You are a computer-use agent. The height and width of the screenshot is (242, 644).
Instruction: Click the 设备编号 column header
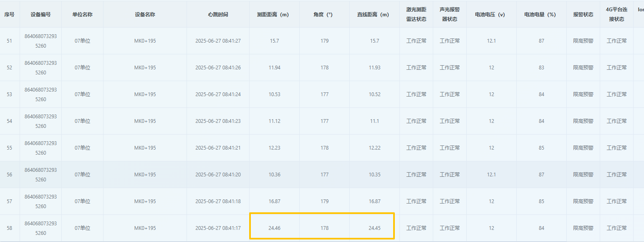coord(40,14)
